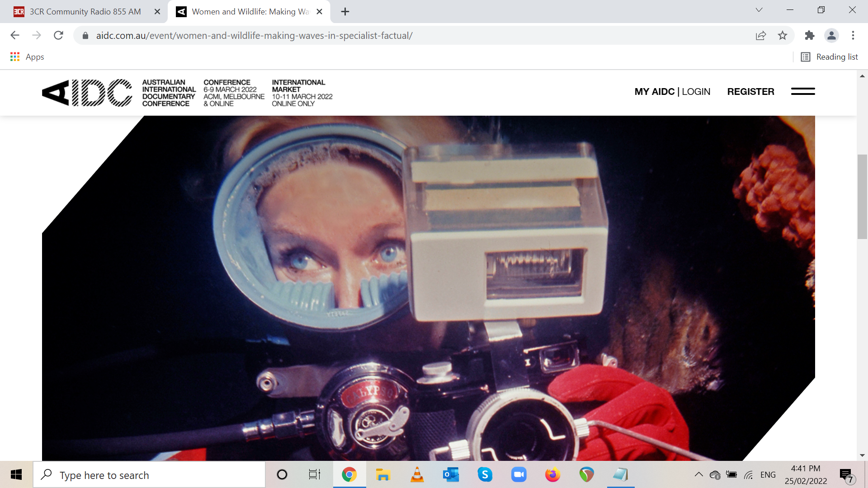The image size is (868, 488).
Task: Click the cloud sync tray icon
Action: point(715,475)
